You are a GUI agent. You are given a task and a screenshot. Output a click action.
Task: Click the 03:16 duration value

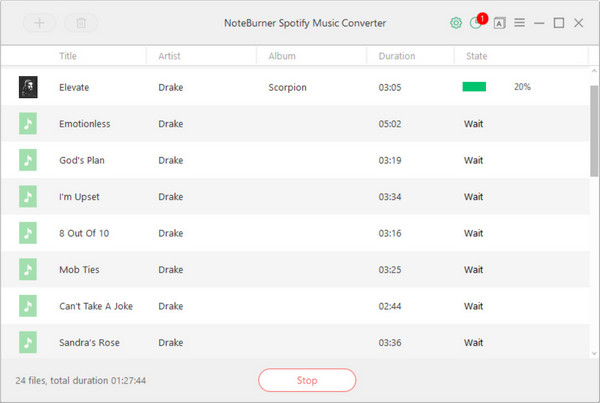(390, 233)
